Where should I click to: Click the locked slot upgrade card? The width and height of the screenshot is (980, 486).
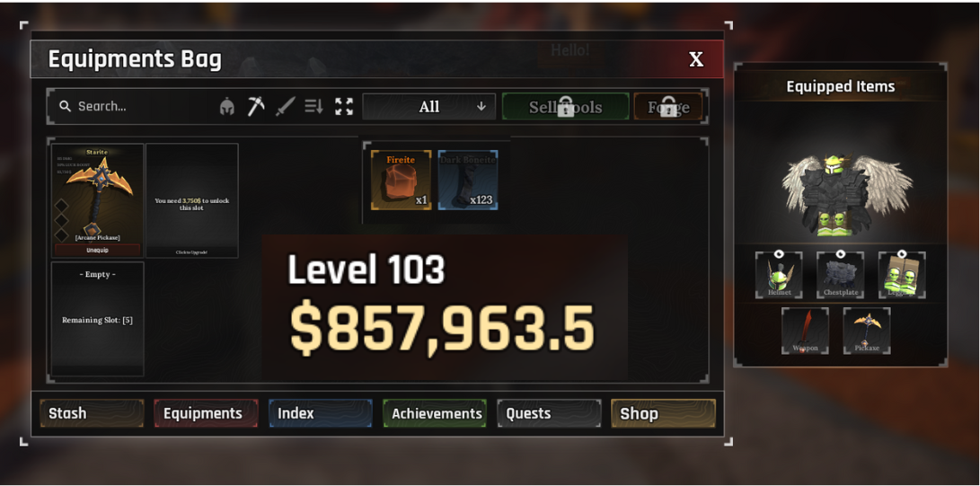click(x=192, y=200)
